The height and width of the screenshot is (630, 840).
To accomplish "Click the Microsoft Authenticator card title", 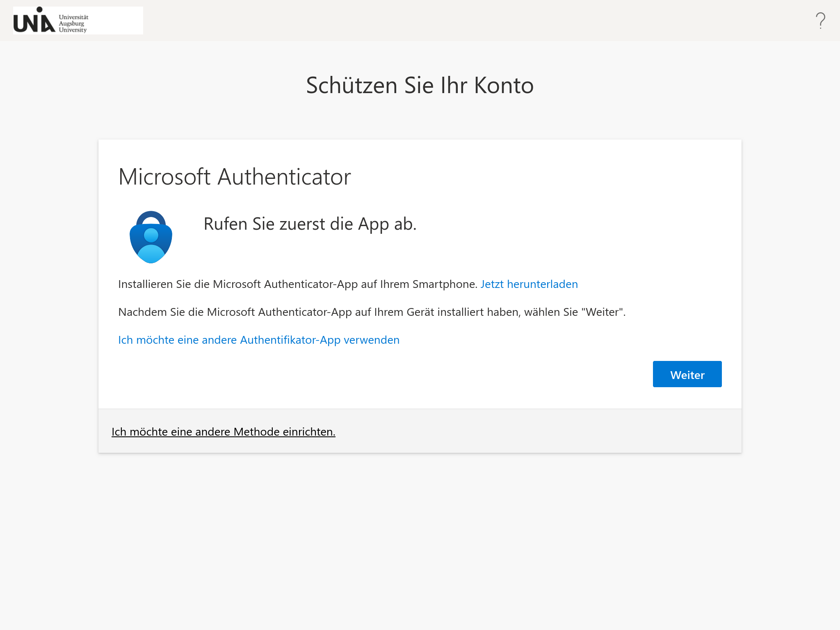I will point(234,177).
